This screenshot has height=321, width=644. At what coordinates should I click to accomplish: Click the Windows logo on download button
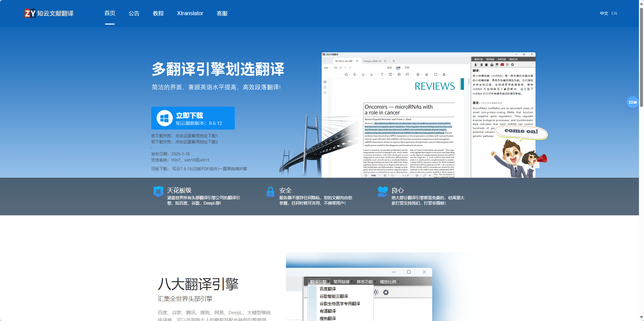point(165,118)
